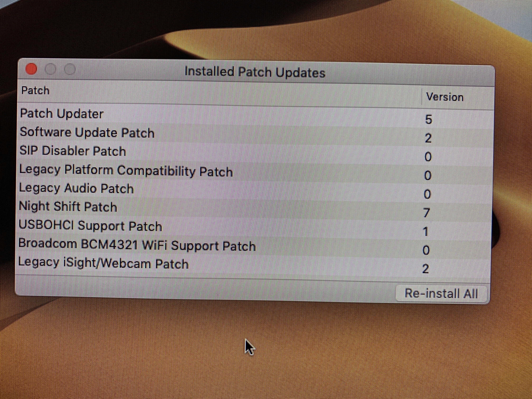Select Legacy Platform Compatibility Patch row
Screen dimensions: 532x399
coord(126,171)
